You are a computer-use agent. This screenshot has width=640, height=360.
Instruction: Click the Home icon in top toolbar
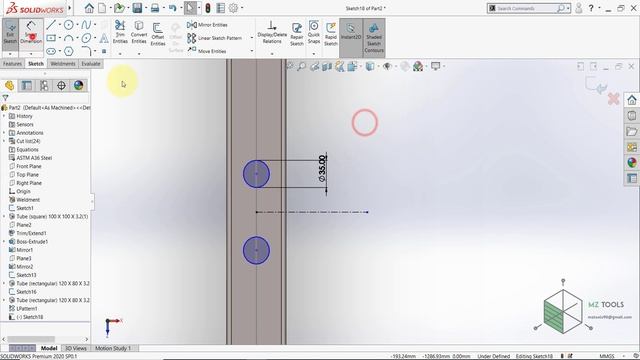[x=89, y=8]
